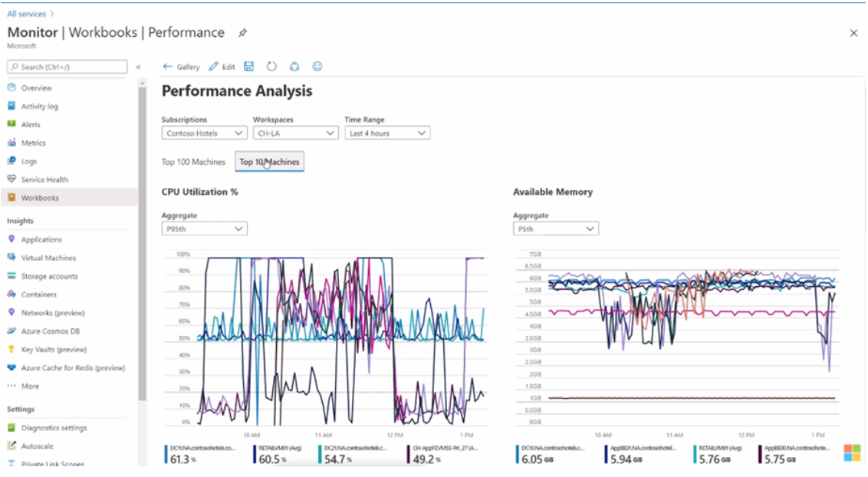
Task: Open Applications insights
Action: (x=41, y=239)
